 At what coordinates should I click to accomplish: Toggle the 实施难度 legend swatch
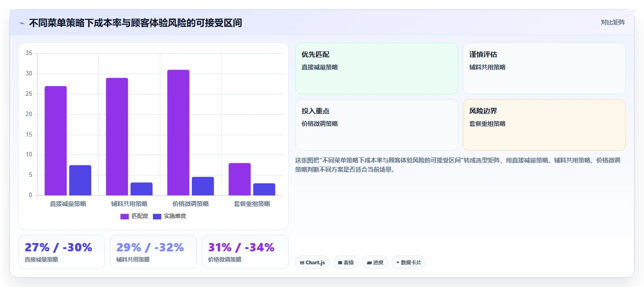[x=157, y=216]
